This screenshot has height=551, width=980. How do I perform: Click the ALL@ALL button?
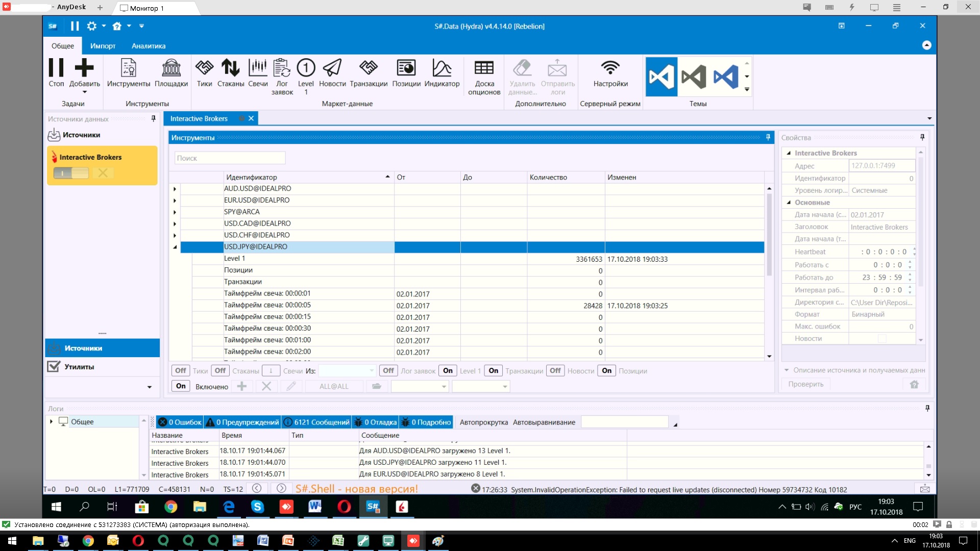click(x=334, y=386)
